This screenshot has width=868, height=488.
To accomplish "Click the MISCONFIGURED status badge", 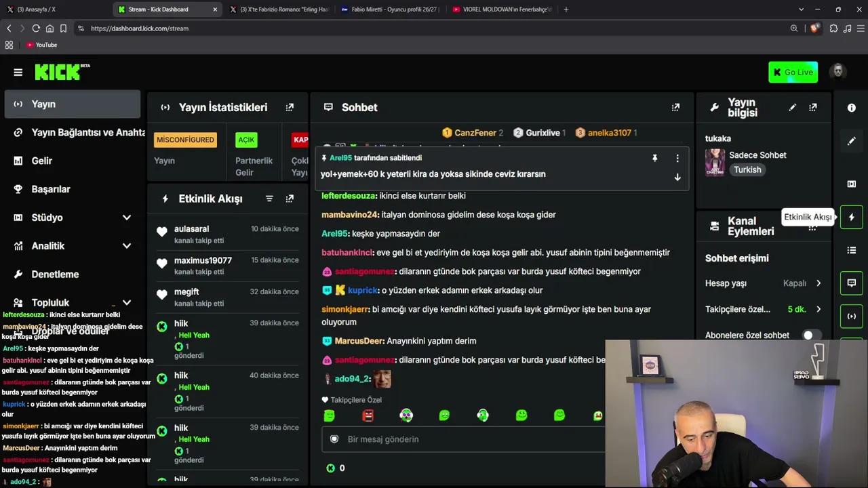I will (x=185, y=140).
